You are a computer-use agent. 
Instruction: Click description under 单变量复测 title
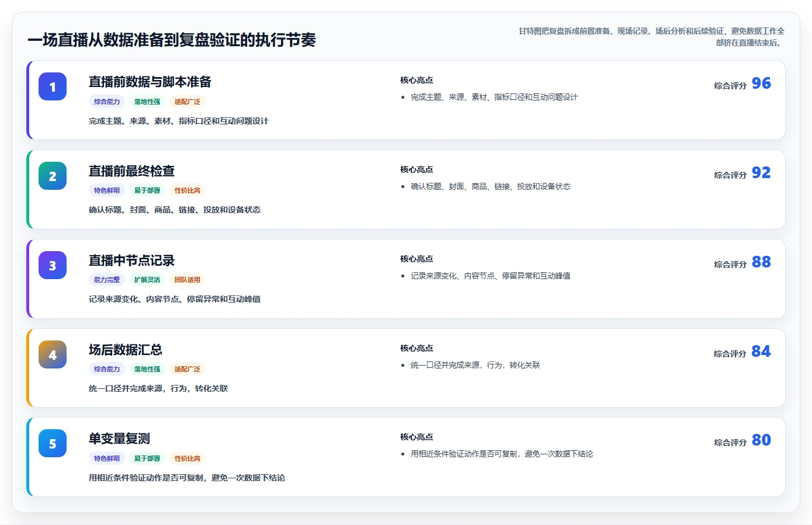click(x=187, y=478)
